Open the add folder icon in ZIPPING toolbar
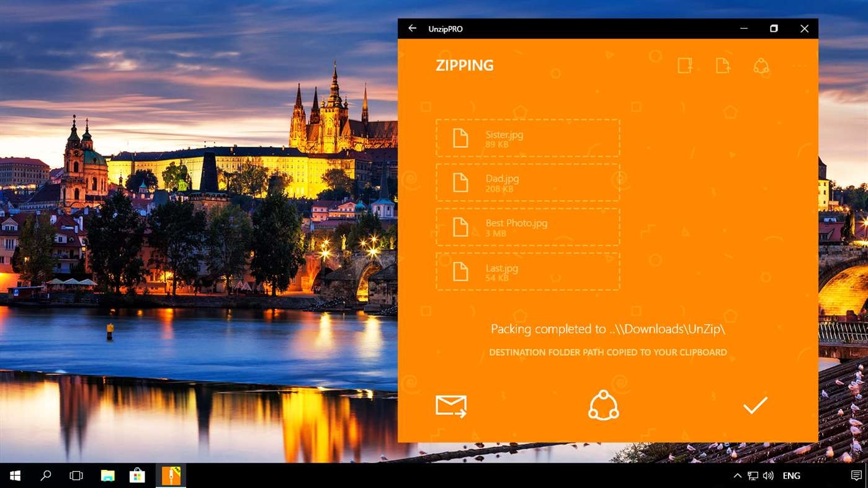Viewport: 868px width, 488px height. (x=684, y=66)
